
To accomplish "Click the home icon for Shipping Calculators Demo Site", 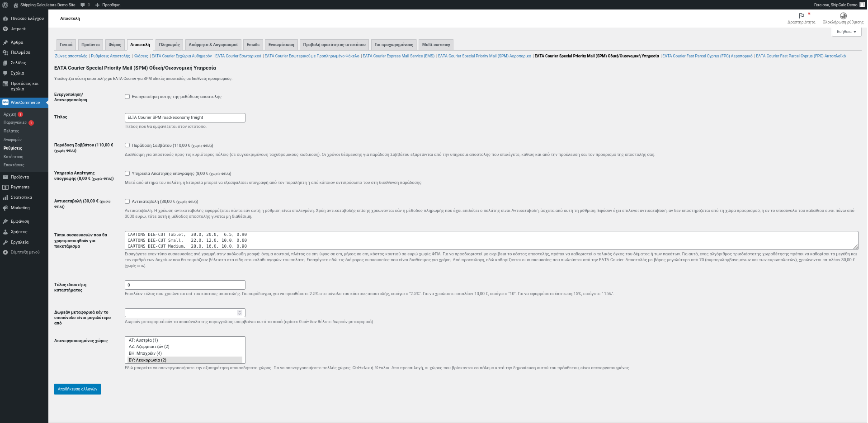I will (16, 5).
